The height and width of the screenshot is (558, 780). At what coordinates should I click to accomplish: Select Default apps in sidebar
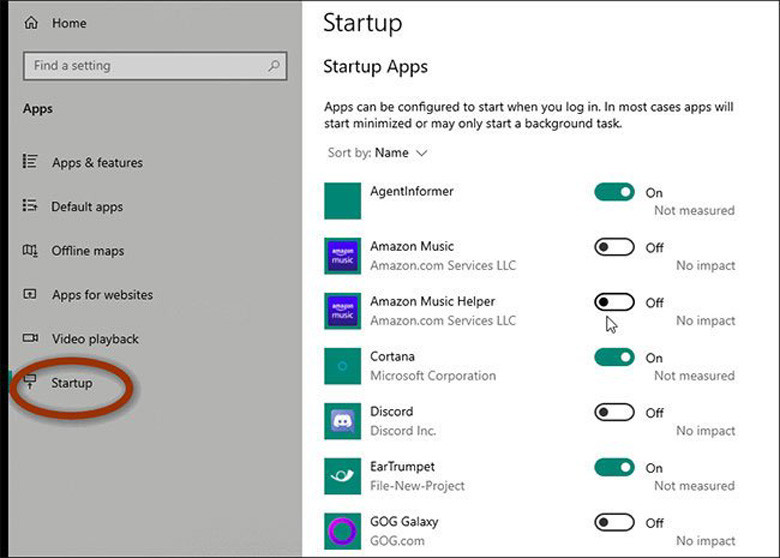87,207
